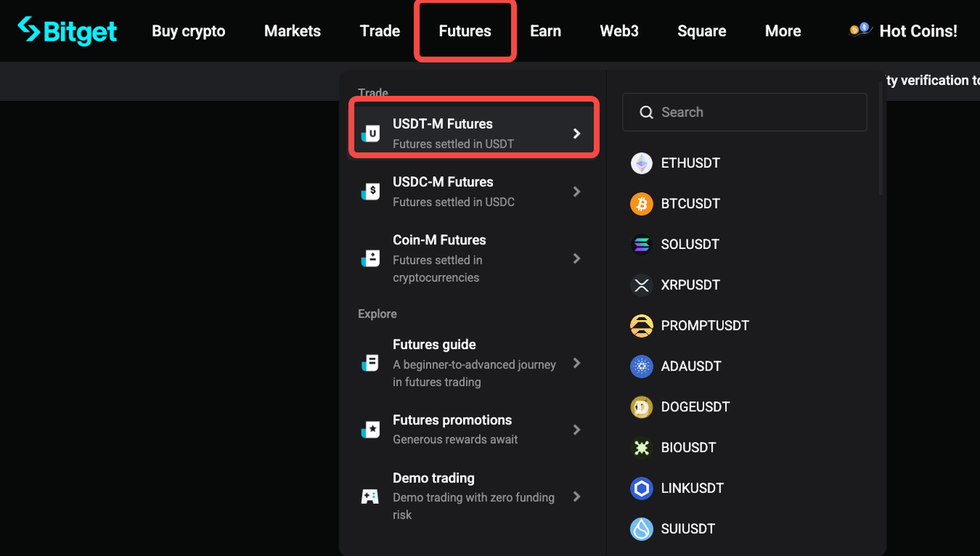Screen dimensions: 980x556
Task: Open the Markets menu
Action: point(292,31)
